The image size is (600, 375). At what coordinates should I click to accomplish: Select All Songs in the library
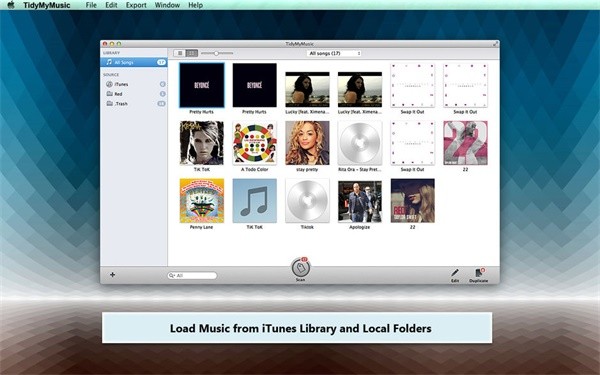(134, 62)
